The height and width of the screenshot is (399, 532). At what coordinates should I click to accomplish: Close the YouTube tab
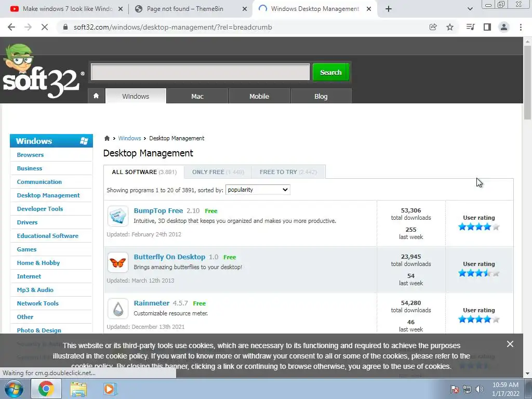[120, 9]
